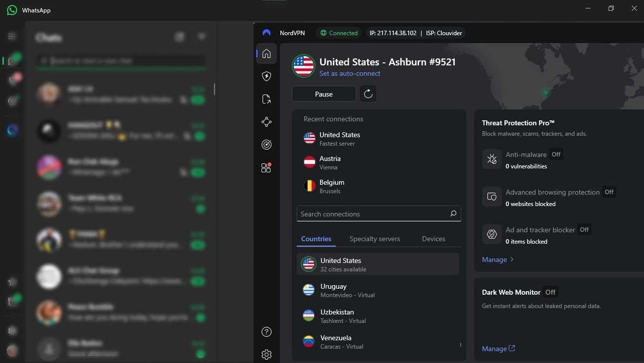This screenshot has width=644, height=363.
Task: Expand United States to view 32 cities
Action: [x=378, y=264]
